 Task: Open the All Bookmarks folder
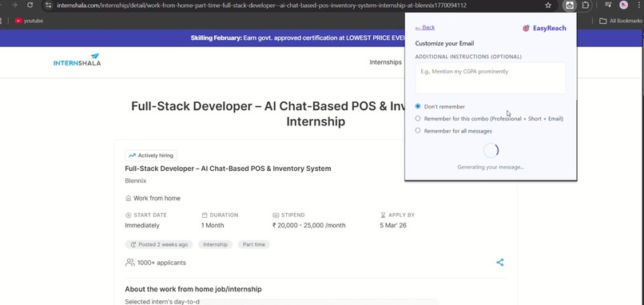click(621, 21)
